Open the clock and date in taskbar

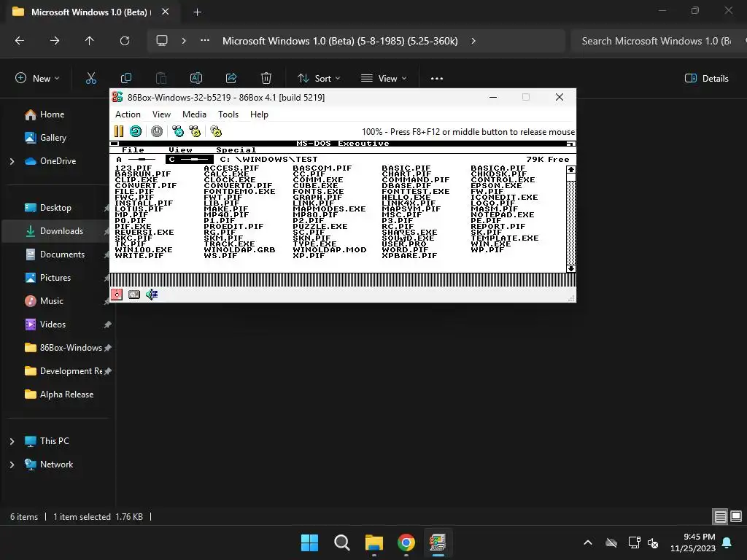(693, 542)
